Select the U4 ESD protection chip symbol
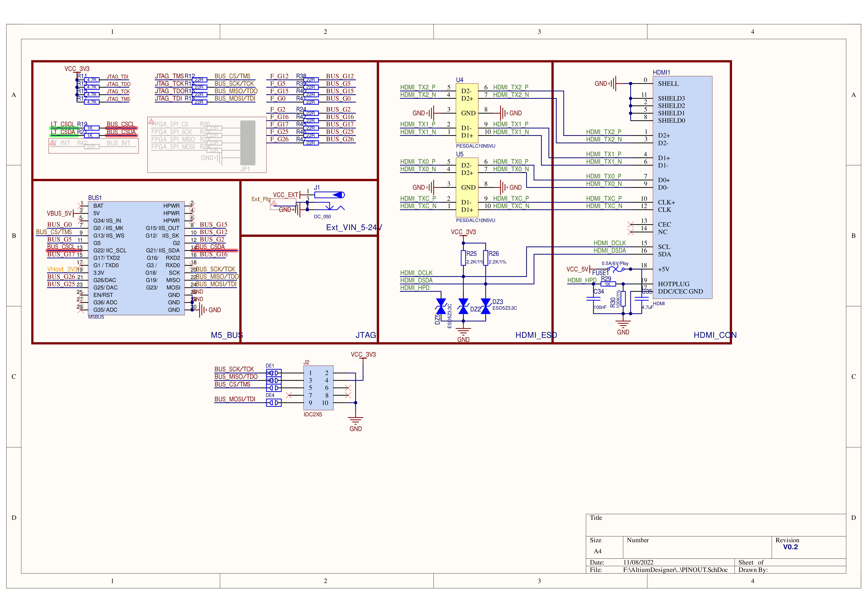Image resolution: width=868 pixels, height=613 pixels. (467, 113)
